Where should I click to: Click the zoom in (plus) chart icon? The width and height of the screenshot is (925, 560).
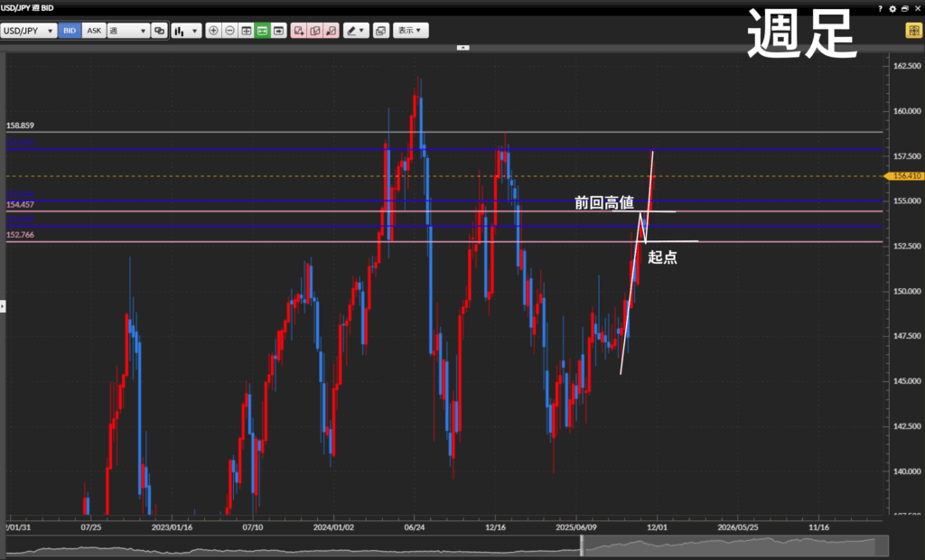pos(213,31)
